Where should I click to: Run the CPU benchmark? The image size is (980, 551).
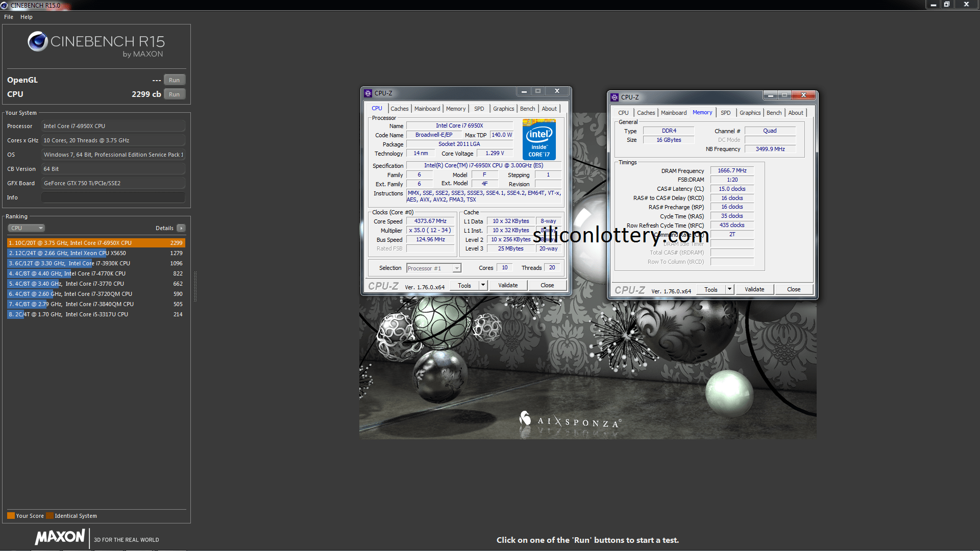pyautogui.click(x=174, y=94)
